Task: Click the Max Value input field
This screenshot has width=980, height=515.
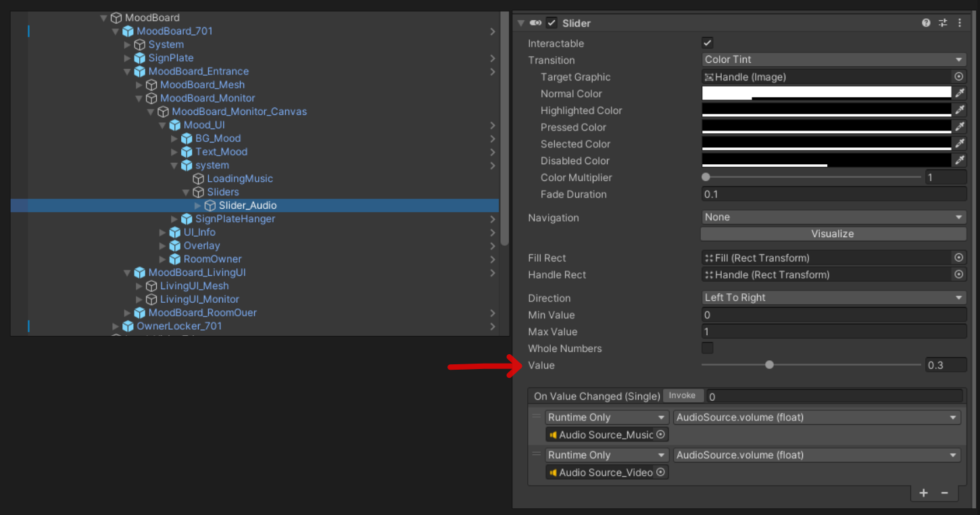Action: (834, 332)
